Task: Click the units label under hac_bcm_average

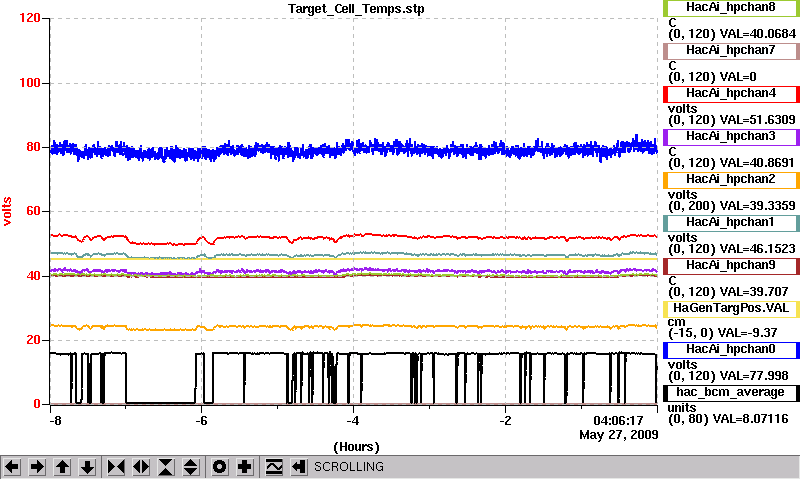Action: pos(682,408)
